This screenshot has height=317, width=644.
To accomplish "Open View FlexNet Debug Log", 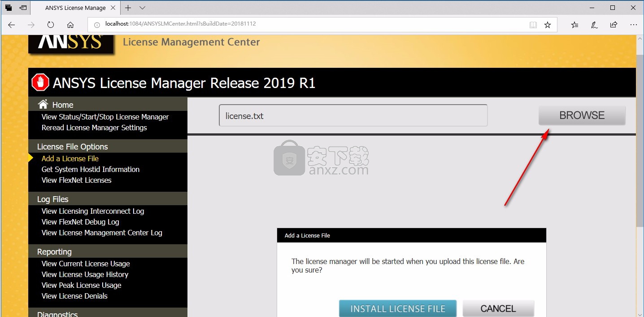I will 80,222.
